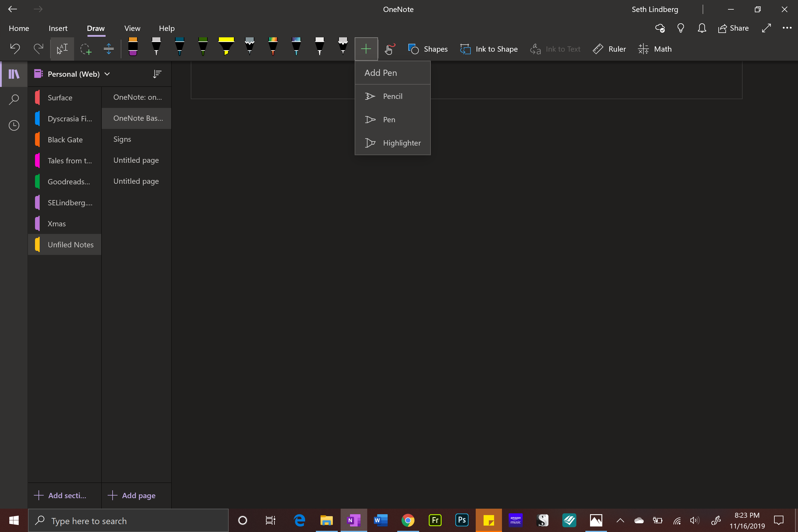The height and width of the screenshot is (532, 798).
Task: Open the Signs page
Action: pos(137,139)
